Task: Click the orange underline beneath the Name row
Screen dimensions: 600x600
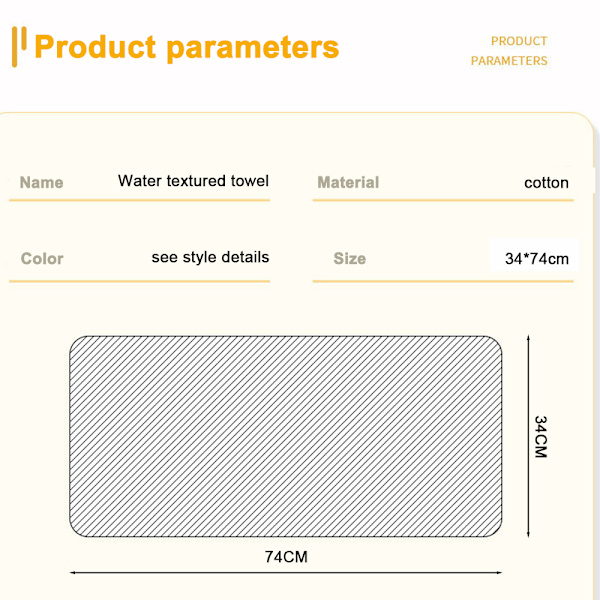Action: point(139,200)
